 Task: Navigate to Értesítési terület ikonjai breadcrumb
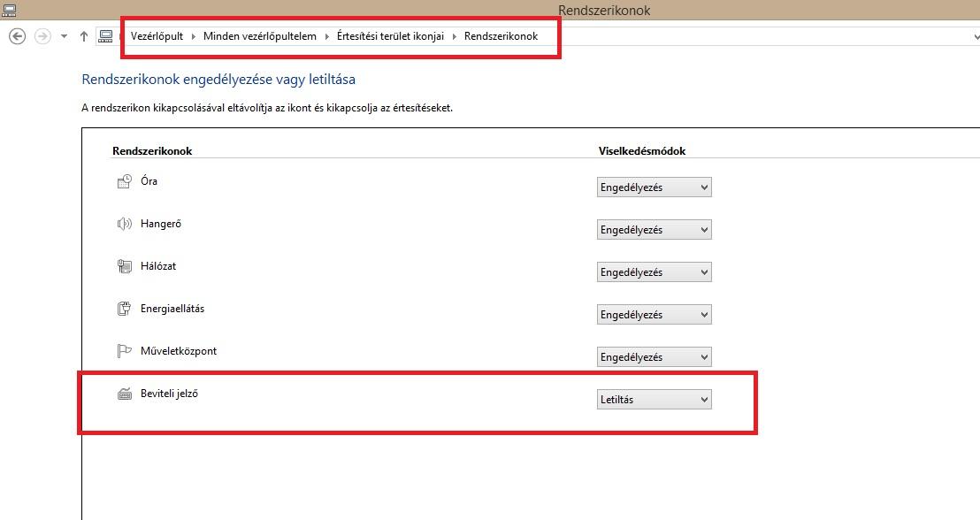pyautogui.click(x=390, y=36)
